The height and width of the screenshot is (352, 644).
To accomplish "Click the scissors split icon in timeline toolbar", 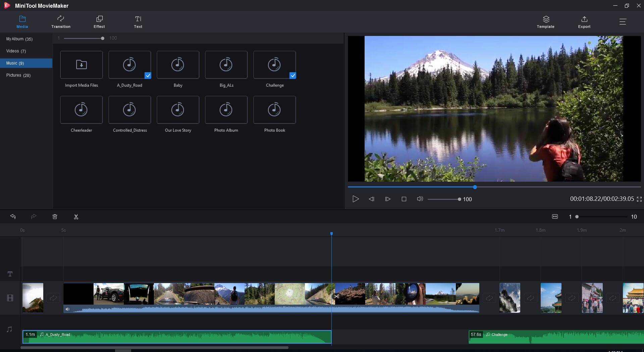I will [76, 217].
